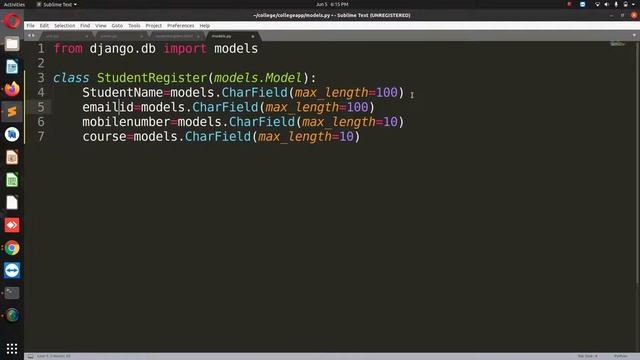
Task: Open the Find menu
Action: click(x=85, y=25)
